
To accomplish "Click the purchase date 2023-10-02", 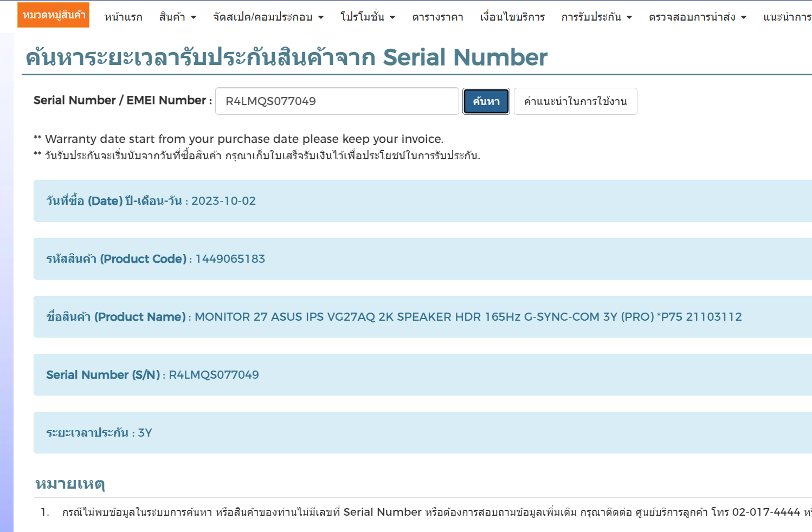I will point(223,201).
